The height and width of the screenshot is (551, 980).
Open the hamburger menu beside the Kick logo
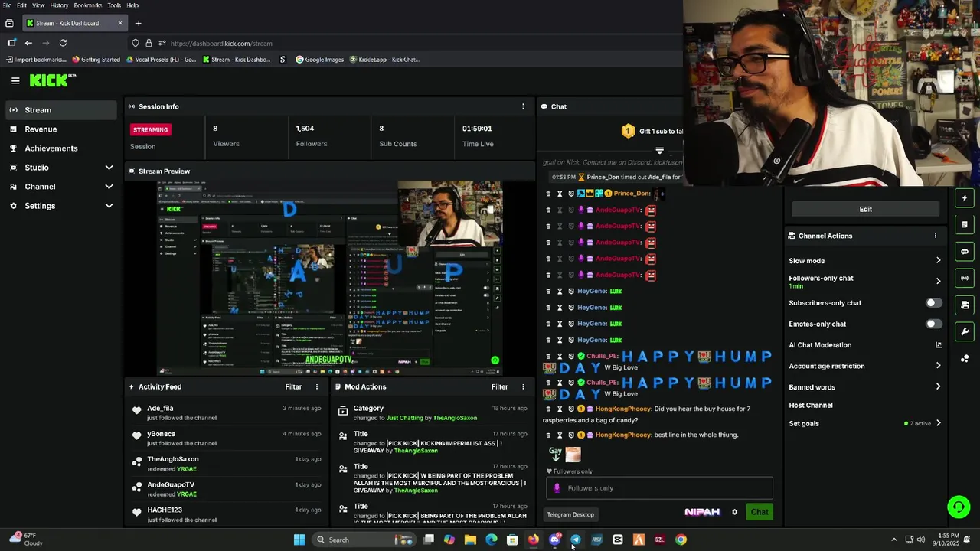(x=15, y=80)
